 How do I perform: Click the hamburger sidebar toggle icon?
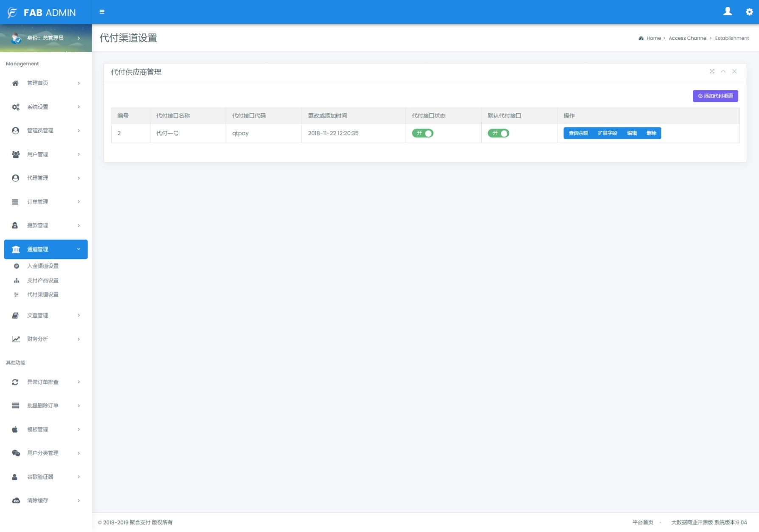pyautogui.click(x=102, y=12)
